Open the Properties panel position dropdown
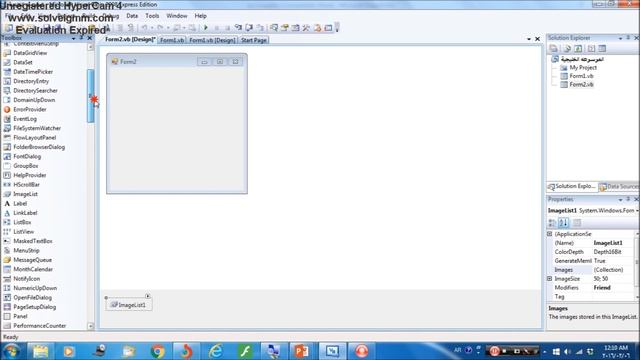 point(620,200)
